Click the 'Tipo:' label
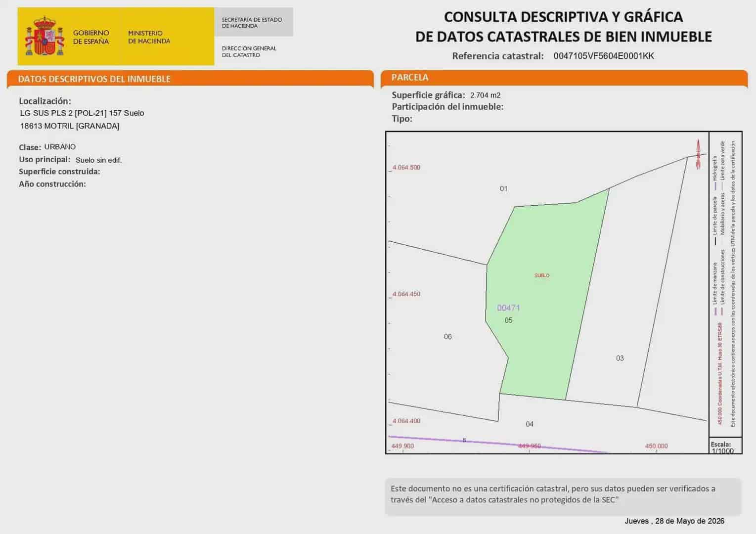 (402, 119)
